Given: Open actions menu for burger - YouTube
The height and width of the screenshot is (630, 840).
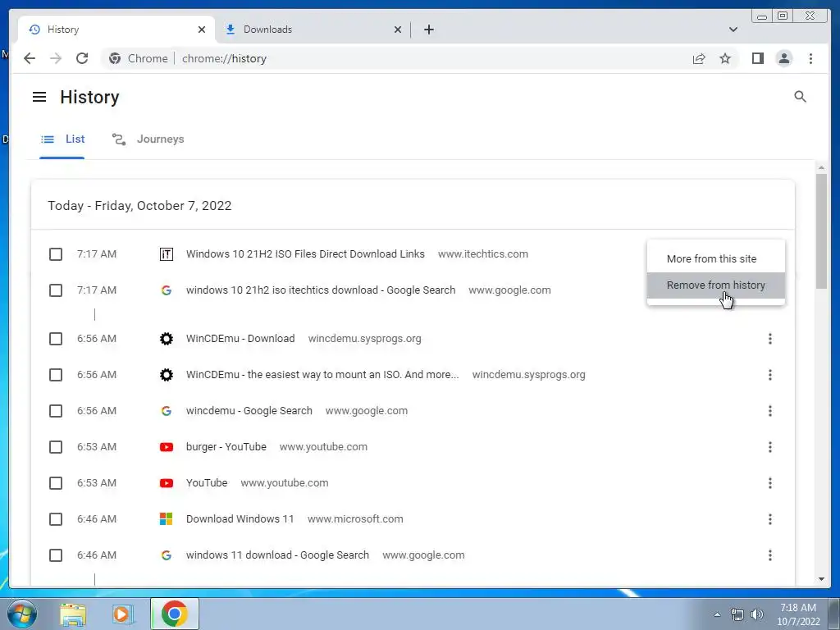Looking at the screenshot, I should pos(769,447).
